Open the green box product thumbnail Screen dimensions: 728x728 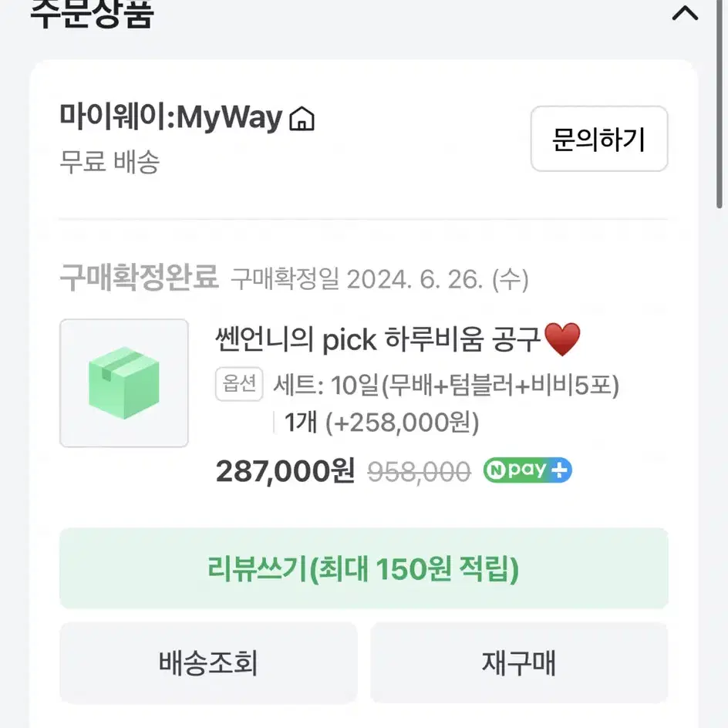tap(124, 383)
